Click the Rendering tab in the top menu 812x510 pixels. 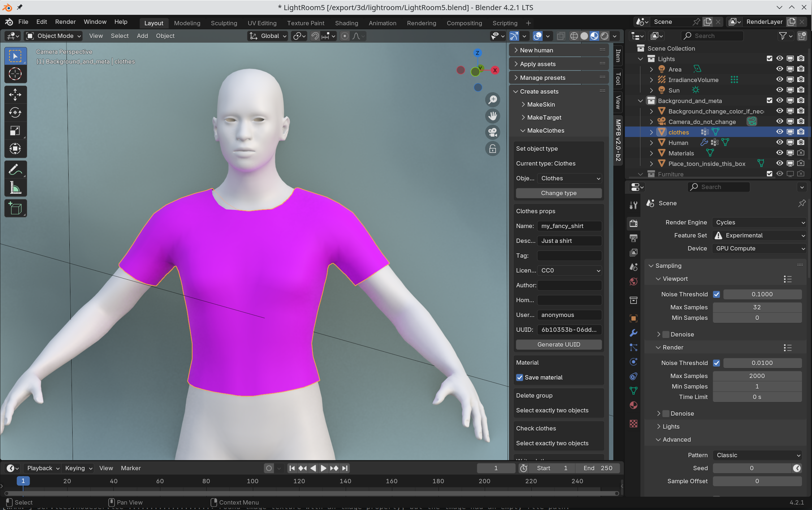[421, 22]
